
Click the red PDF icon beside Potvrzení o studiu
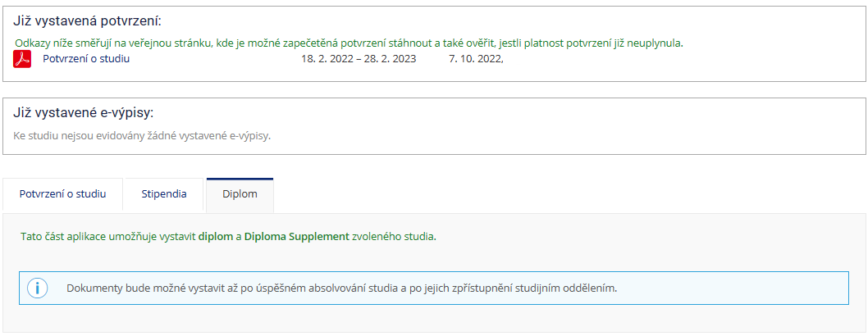click(x=21, y=58)
